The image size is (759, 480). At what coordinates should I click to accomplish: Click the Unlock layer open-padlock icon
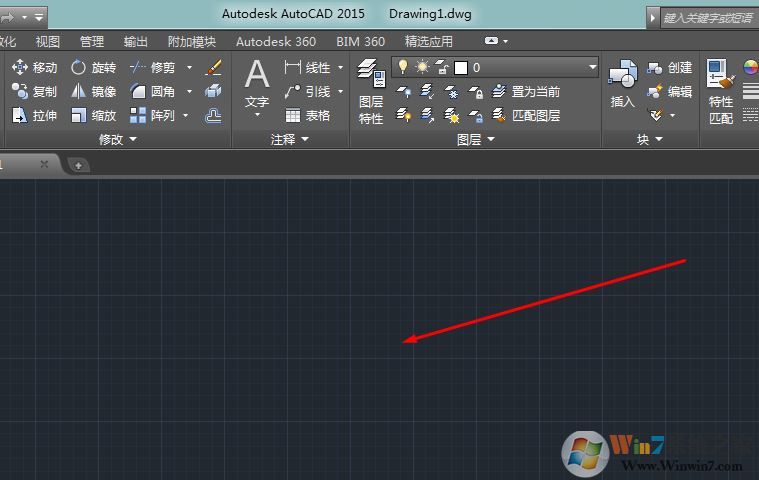(x=475, y=115)
